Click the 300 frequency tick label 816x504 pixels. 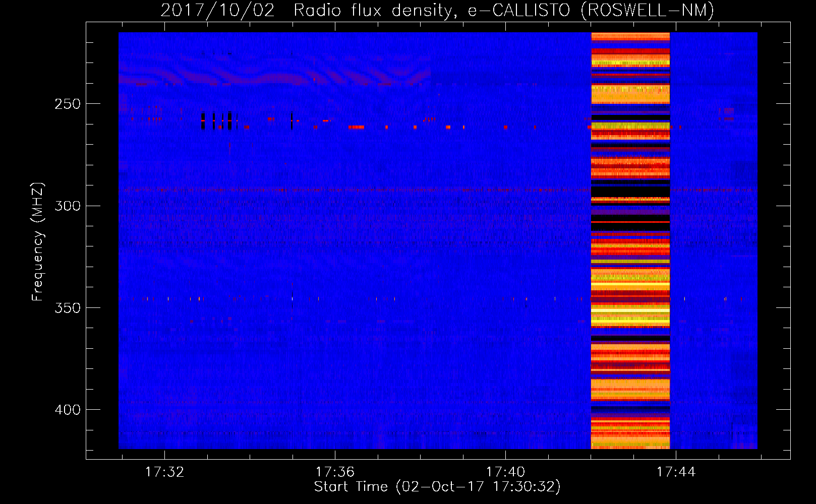pyautogui.click(x=68, y=206)
